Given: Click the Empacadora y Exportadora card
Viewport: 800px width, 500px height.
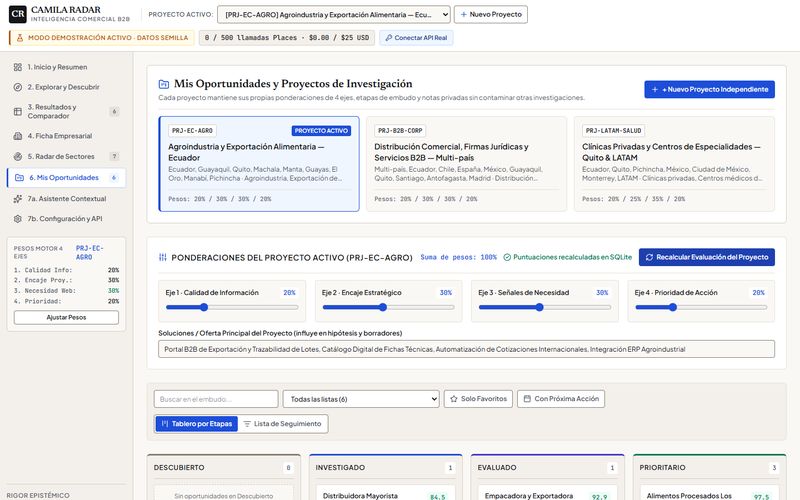Looking at the screenshot, I should coord(547,493).
